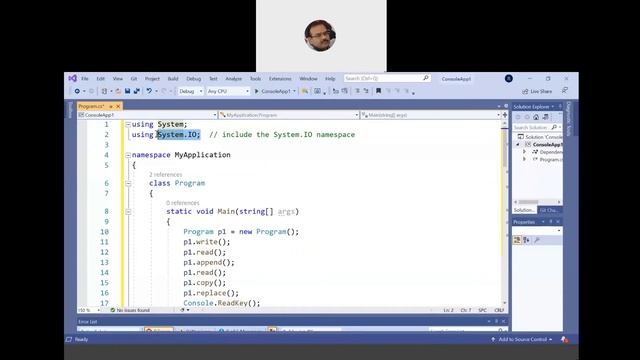Open the Tools menu
Image resolution: width=640 pixels, height=360 pixels.
(256, 78)
